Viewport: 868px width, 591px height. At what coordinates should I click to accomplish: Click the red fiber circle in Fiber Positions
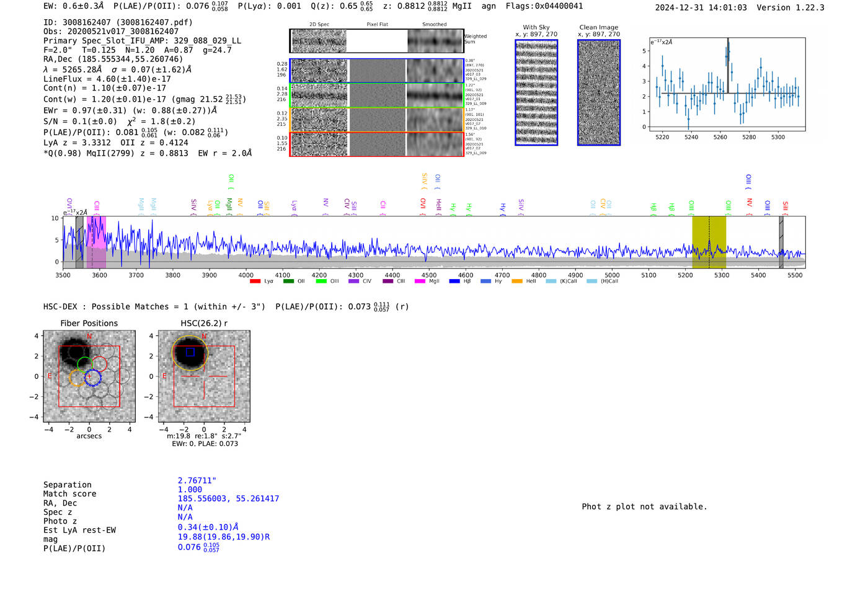(100, 365)
